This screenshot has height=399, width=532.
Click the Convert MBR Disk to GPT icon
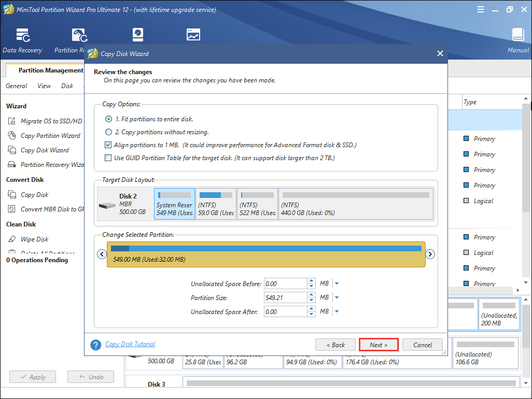12,209
